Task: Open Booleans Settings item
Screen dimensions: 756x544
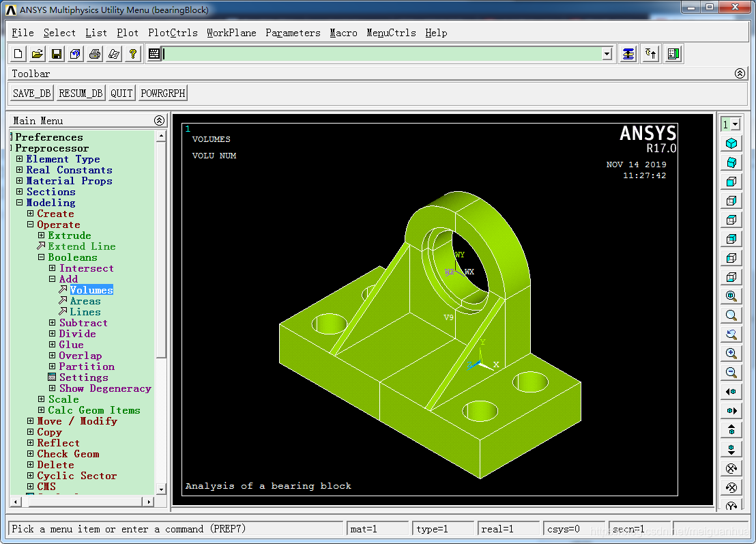Action: (x=83, y=377)
